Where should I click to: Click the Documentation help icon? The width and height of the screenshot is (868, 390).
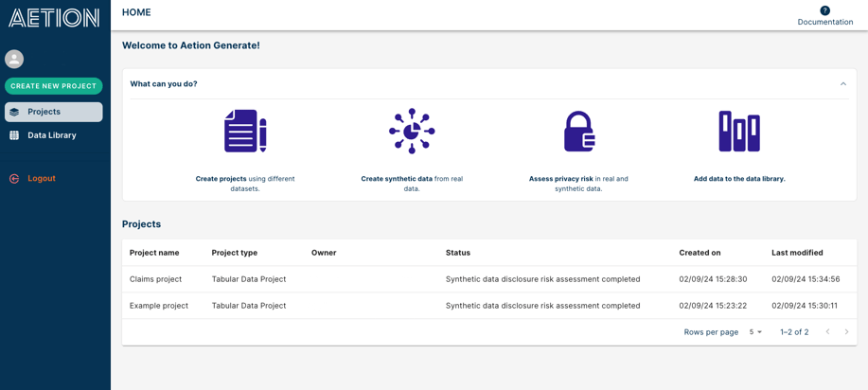pyautogui.click(x=824, y=10)
